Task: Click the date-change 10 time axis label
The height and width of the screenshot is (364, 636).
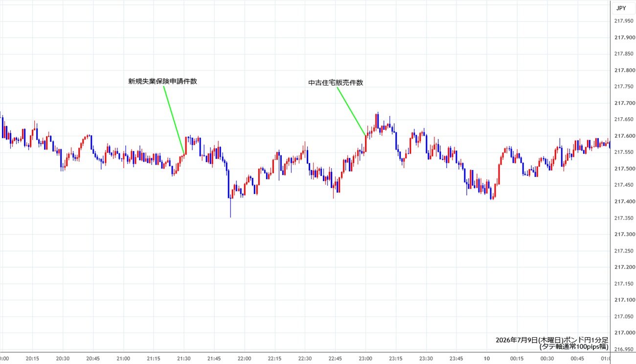Action: 487,358
